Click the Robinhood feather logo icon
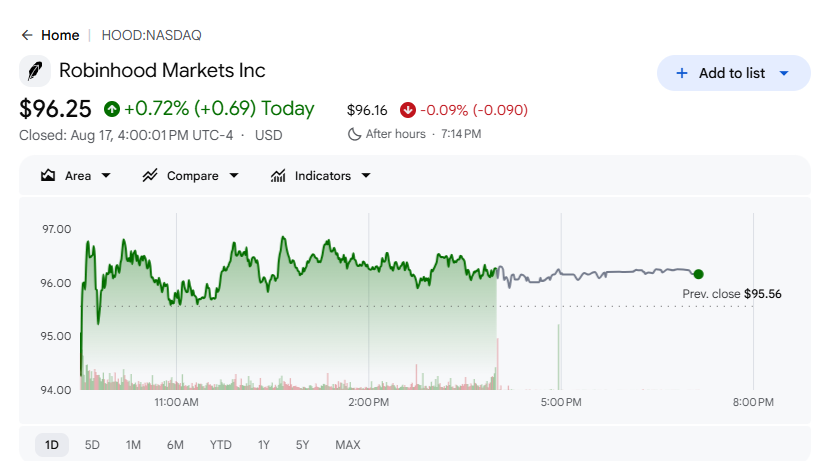Screen dimensions: 820x461 [x=35, y=71]
